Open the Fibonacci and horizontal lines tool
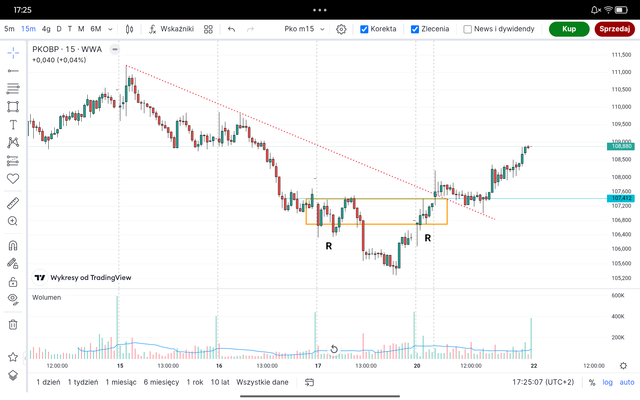Viewport: 640px width, 400px height. point(13,89)
